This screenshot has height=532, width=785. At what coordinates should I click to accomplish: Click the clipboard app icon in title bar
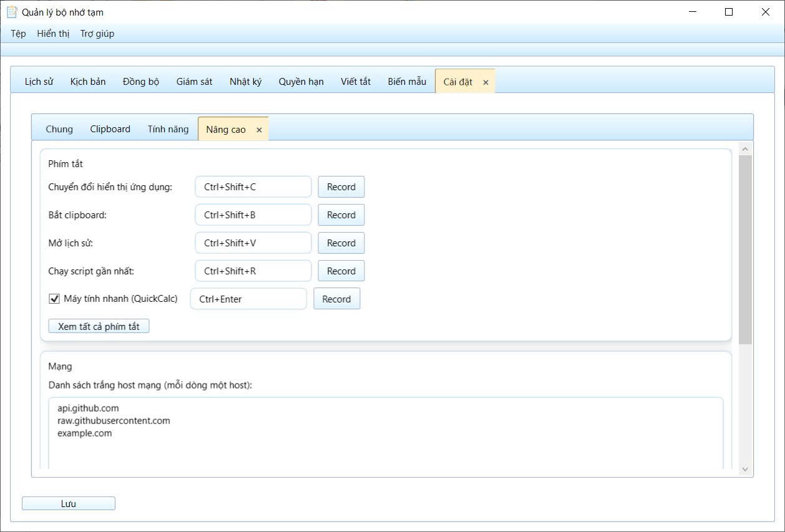pyautogui.click(x=11, y=12)
